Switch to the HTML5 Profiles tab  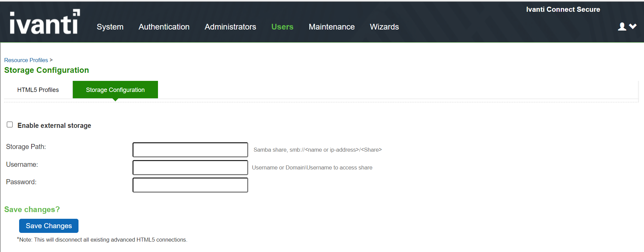click(38, 90)
